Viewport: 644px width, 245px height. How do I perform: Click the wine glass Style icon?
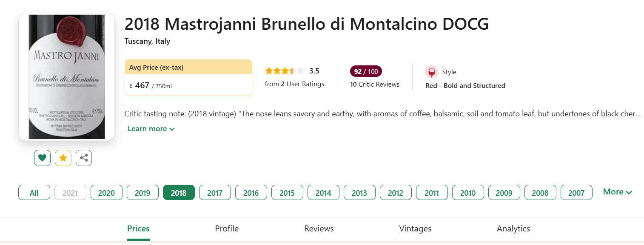[x=431, y=72]
